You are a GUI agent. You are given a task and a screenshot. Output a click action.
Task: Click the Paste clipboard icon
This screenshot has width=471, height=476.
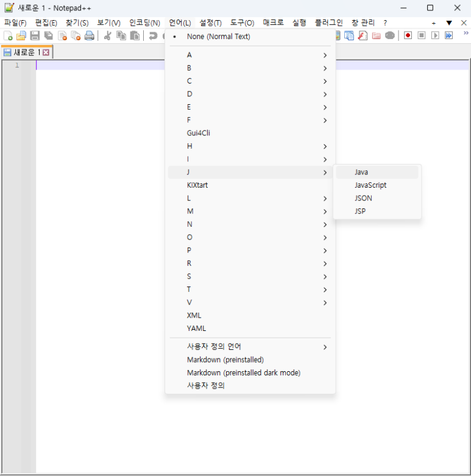click(x=135, y=36)
